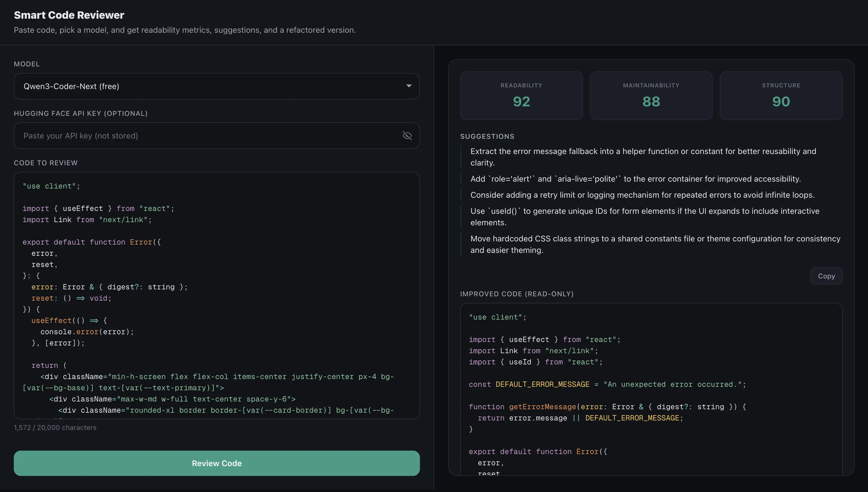Click the Smart Code Reviewer title
This screenshot has height=492, width=868.
click(69, 15)
